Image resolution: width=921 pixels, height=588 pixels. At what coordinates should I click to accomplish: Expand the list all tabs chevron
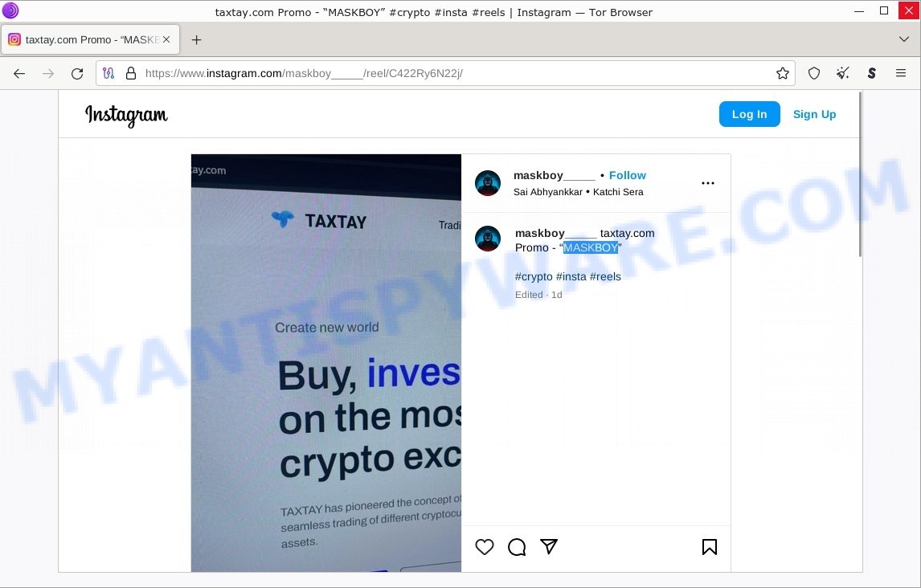coord(904,39)
